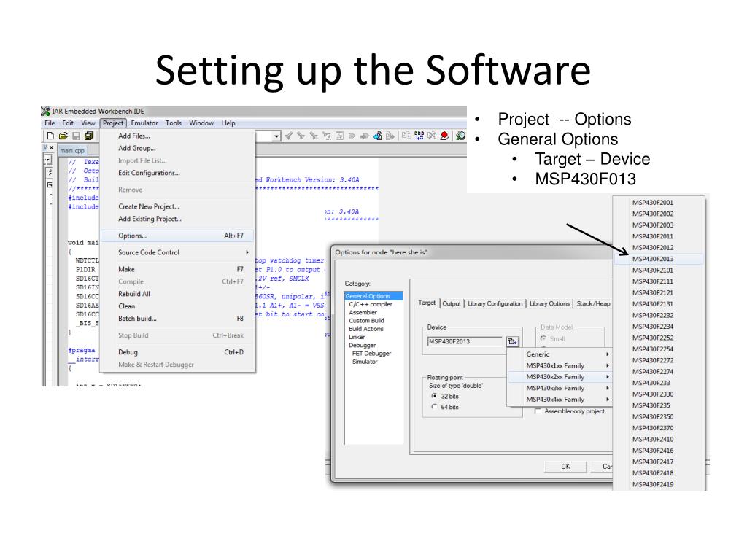This screenshot has width=747, height=560.
Task: Select Rebuild All menu entry
Action: coord(177,294)
